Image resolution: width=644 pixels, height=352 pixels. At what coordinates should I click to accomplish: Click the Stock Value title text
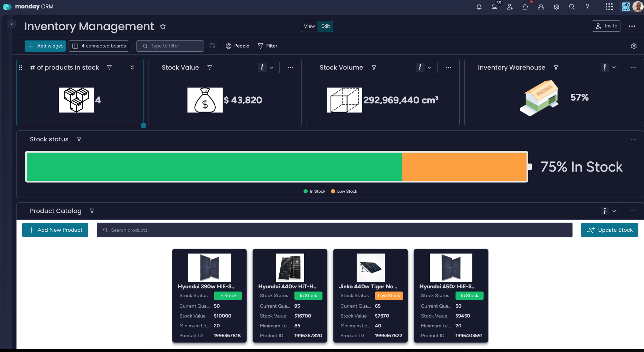coord(180,68)
